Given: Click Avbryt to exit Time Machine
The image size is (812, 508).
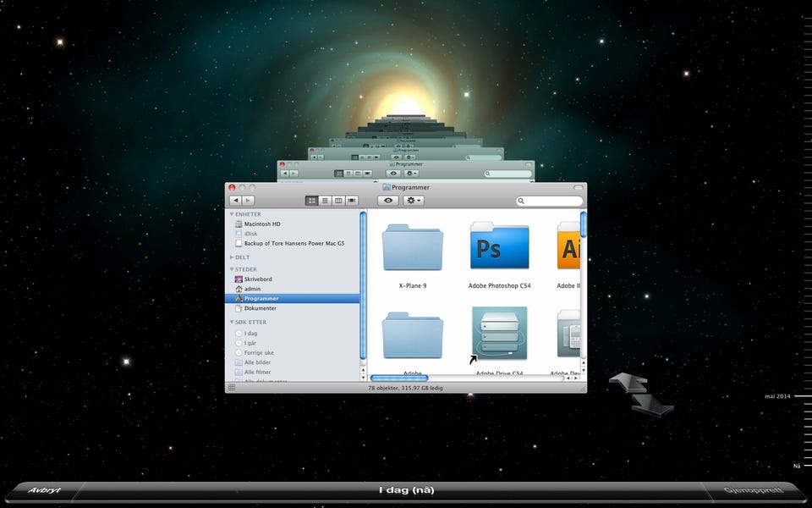Looking at the screenshot, I should [x=45, y=490].
